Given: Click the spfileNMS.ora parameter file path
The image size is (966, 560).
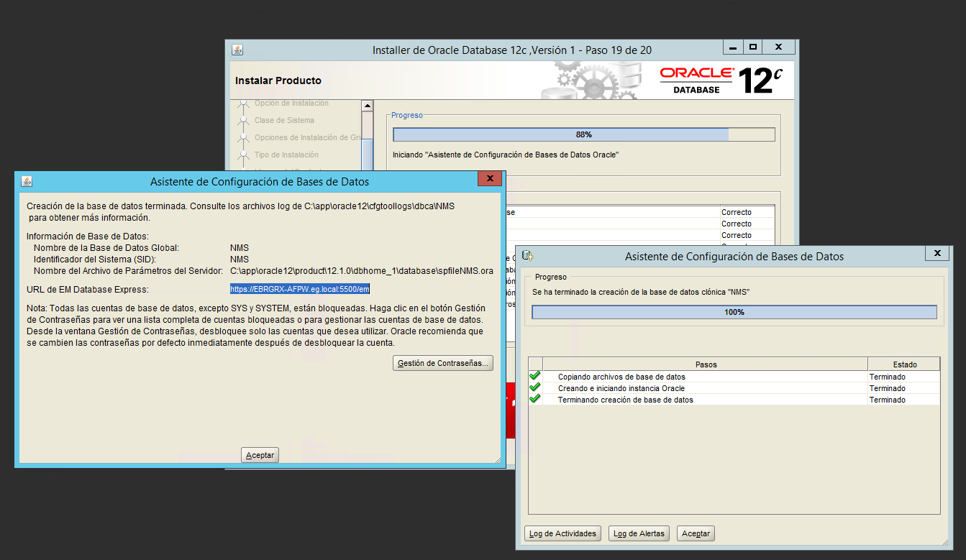Looking at the screenshot, I should coord(362,271).
